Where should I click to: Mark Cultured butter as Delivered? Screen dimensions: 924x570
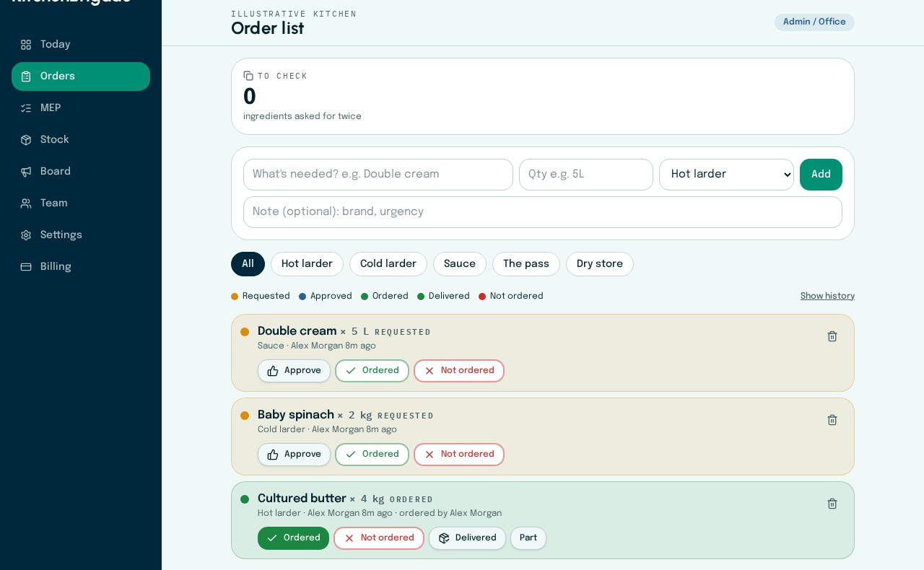click(x=467, y=538)
